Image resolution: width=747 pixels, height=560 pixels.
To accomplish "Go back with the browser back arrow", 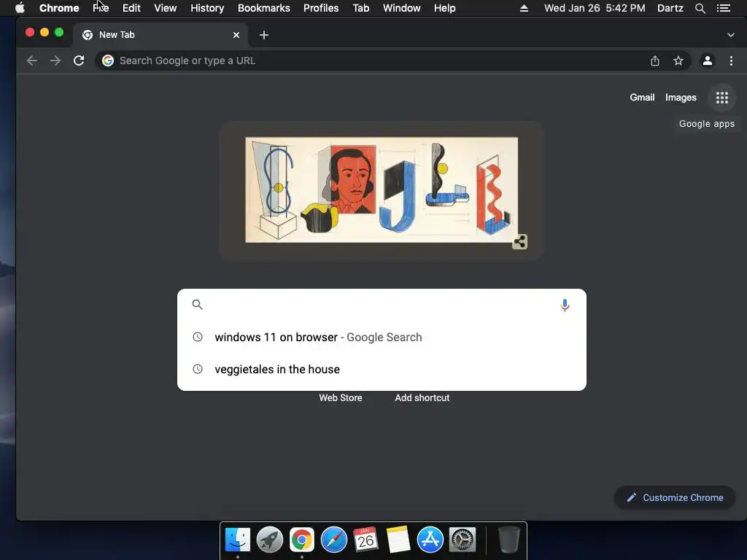I will point(32,61).
